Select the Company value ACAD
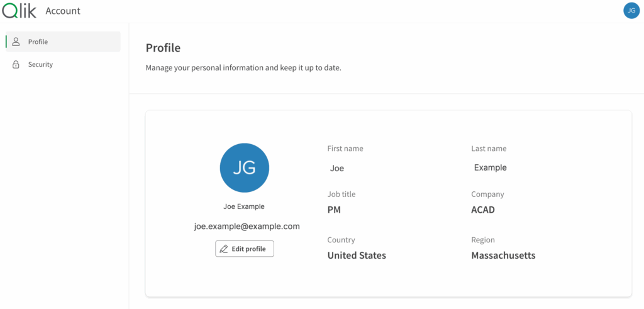Viewport: 644px width, 309px height. coord(483,210)
